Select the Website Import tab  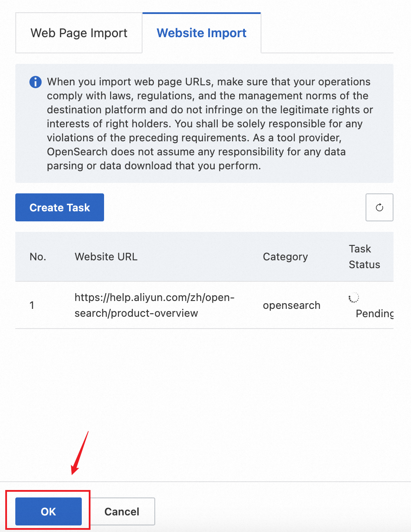tap(202, 33)
